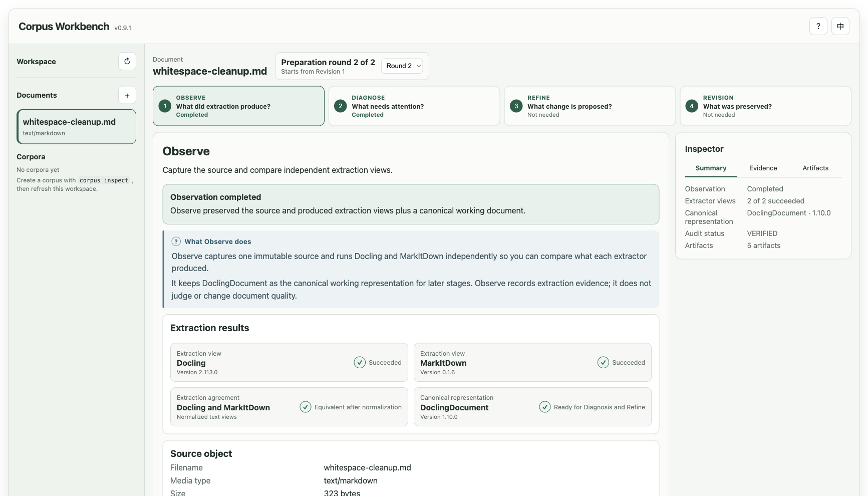Click the 'DoclingDocument · 1.10.0' inspector value
This screenshot has width=868, height=496.
pos(788,213)
